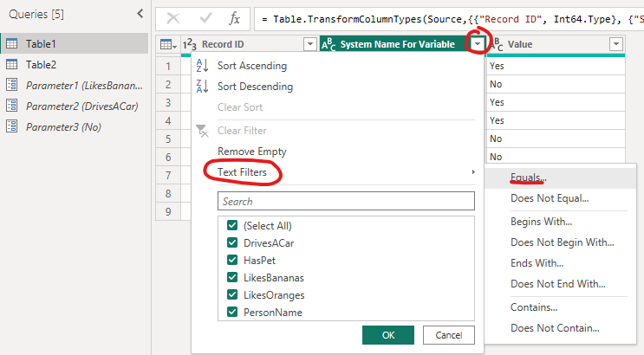The width and height of the screenshot is (644, 355).
Task: Select Does Not Begin With... filter
Action: pyautogui.click(x=561, y=242)
